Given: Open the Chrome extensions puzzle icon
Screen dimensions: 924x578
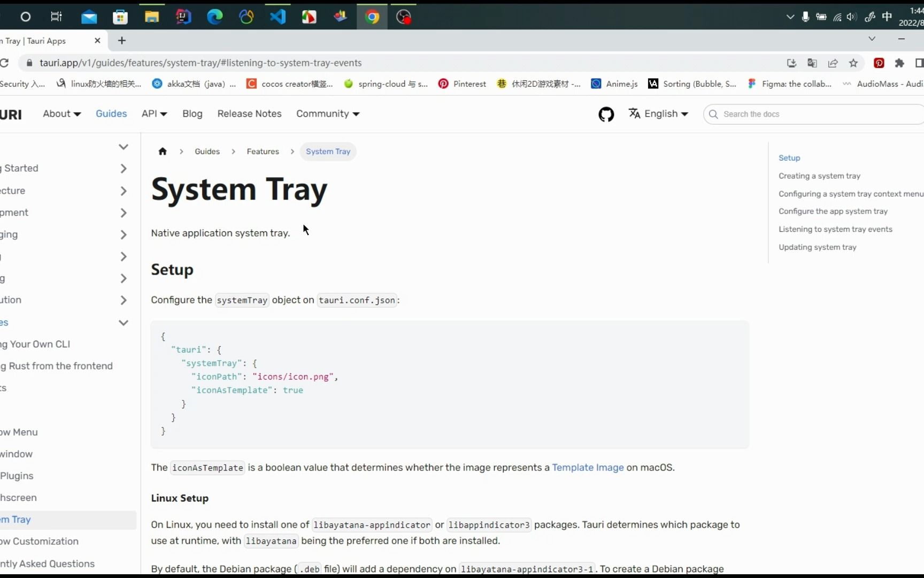Looking at the screenshot, I should click(899, 63).
